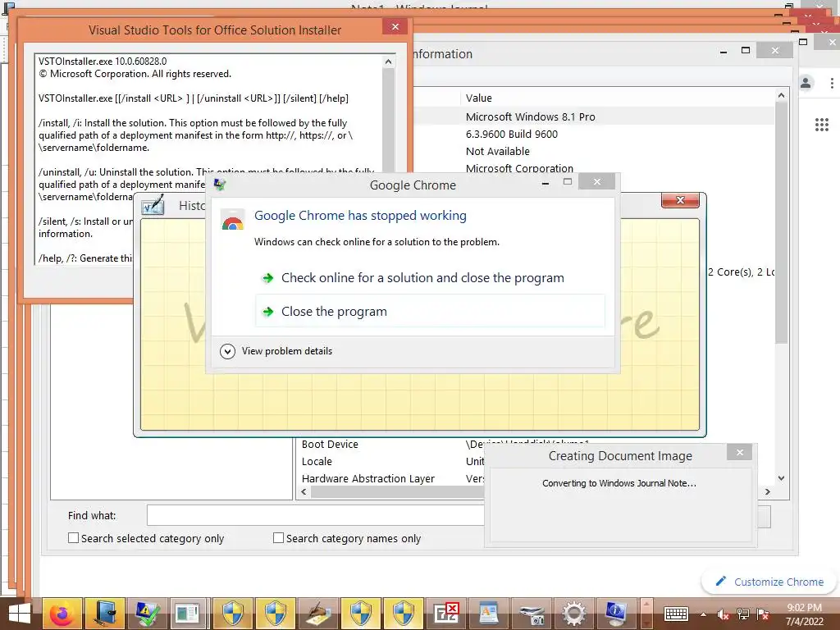Open the WordPad document taskbar icon
Image resolution: width=840 pixels, height=630 pixels.
pos(488,614)
